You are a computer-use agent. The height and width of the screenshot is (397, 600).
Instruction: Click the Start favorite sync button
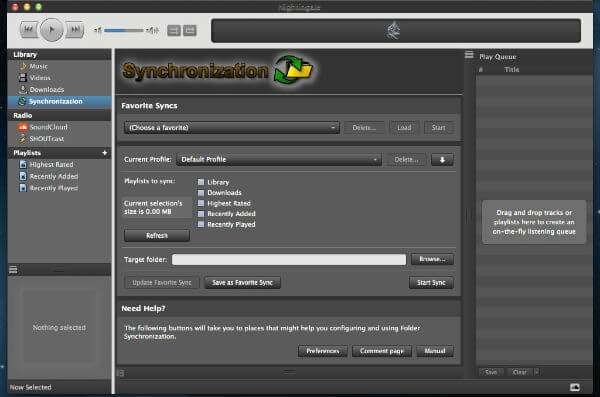[x=439, y=128]
